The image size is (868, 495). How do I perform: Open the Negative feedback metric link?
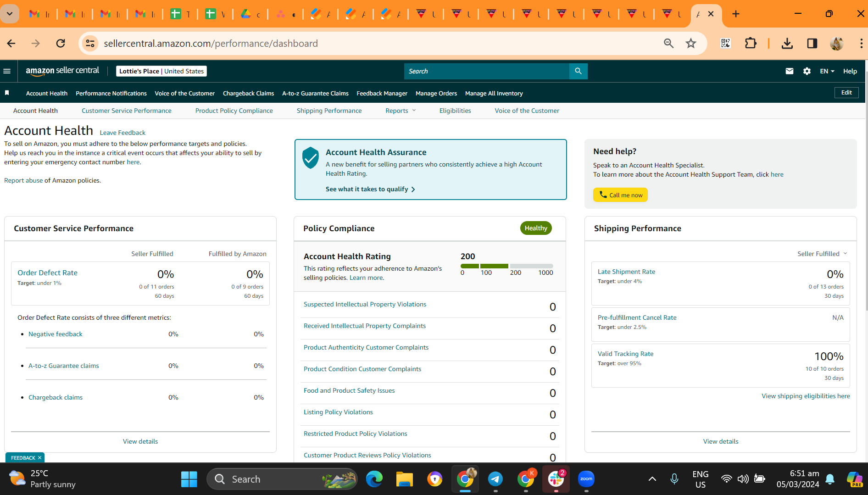[x=56, y=334]
